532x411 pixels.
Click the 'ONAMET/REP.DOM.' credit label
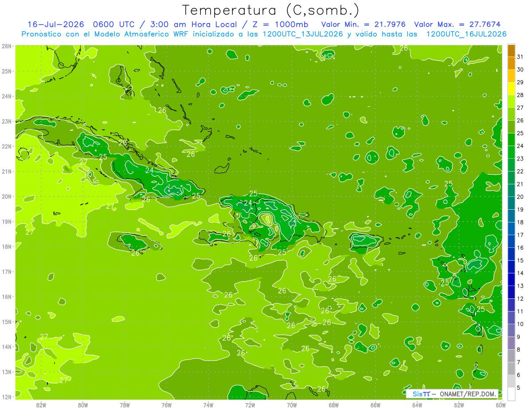(468, 394)
